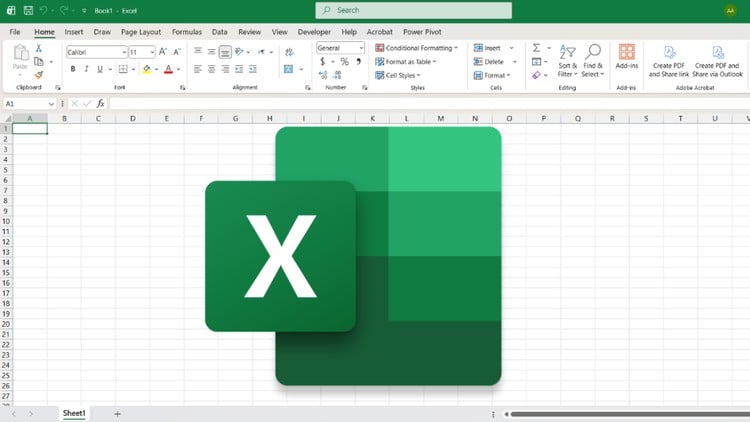The width and height of the screenshot is (750, 422).
Task: Select the Format Painter brush
Action: [39, 75]
